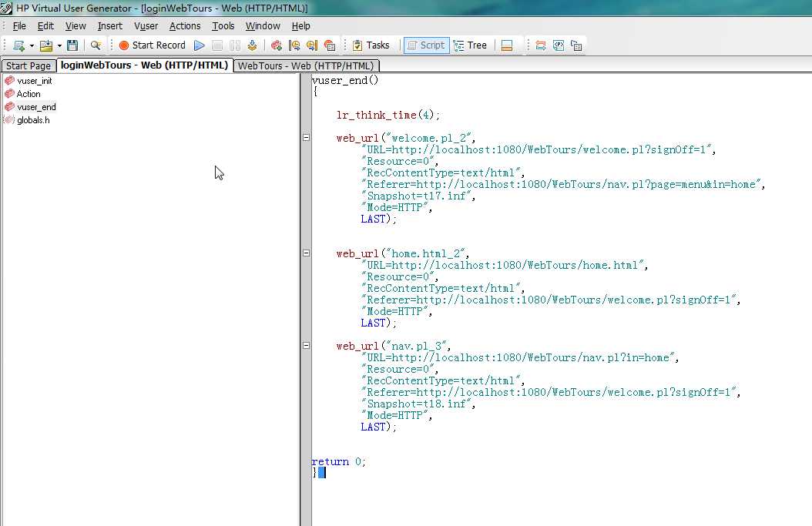Open the Insert menu
The width and height of the screenshot is (812, 526).
coord(110,26)
